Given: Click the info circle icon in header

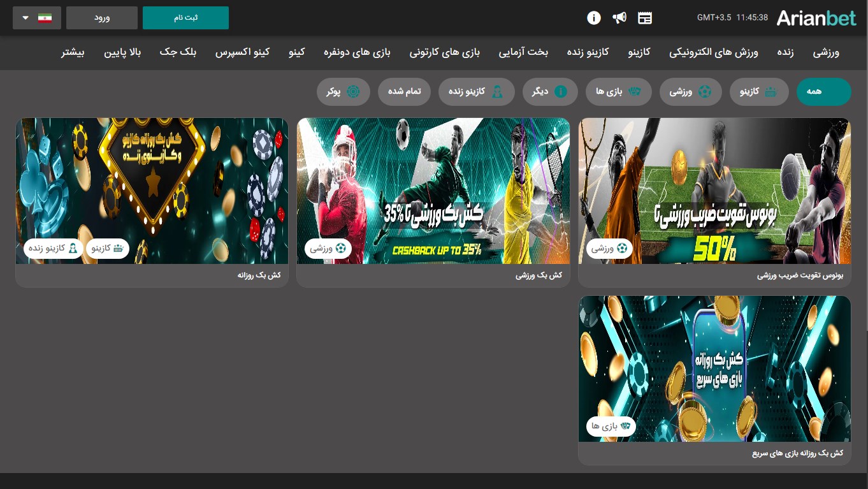Looking at the screenshot, I should (x=593, y=18).
